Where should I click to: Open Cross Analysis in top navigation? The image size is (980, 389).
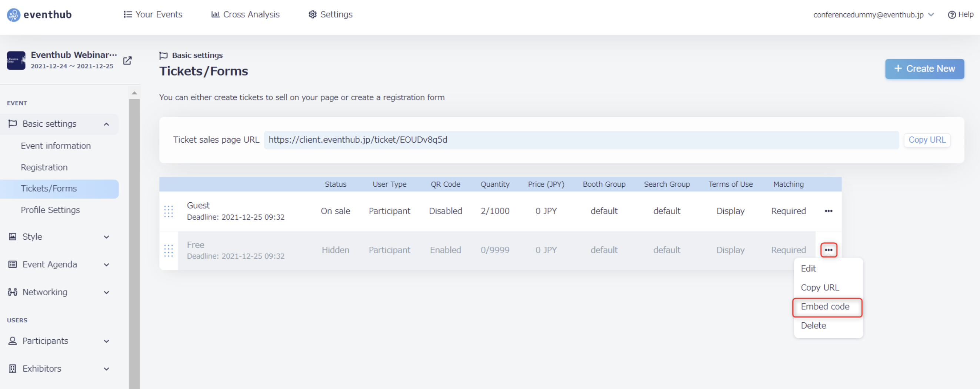pos(246,14)
